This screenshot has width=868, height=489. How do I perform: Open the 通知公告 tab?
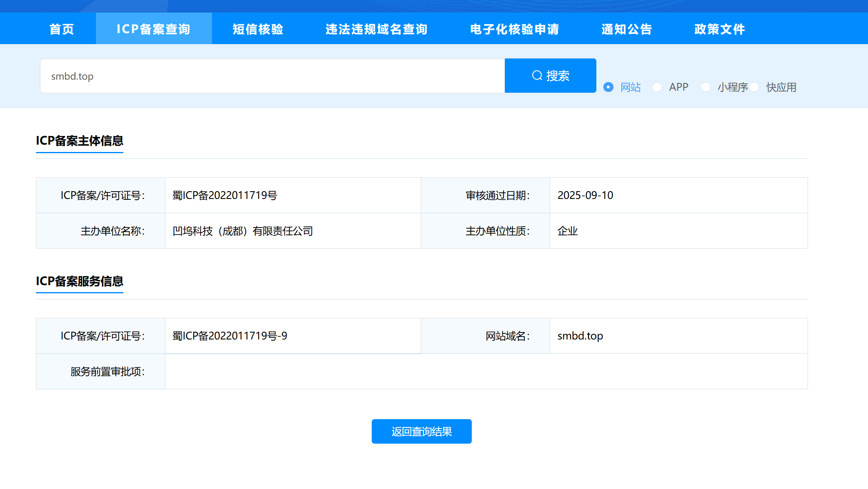tap(627, 29)
